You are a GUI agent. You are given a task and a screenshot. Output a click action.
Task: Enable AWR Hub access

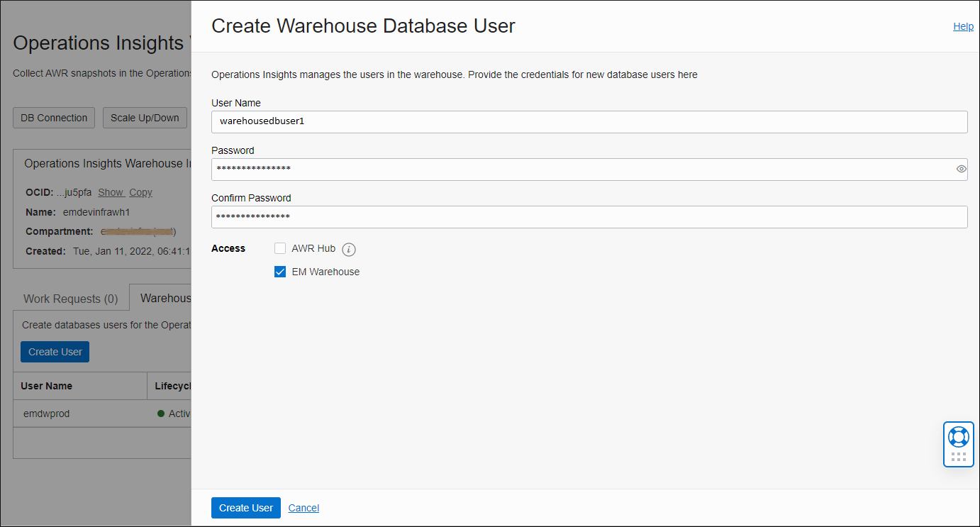280,249
